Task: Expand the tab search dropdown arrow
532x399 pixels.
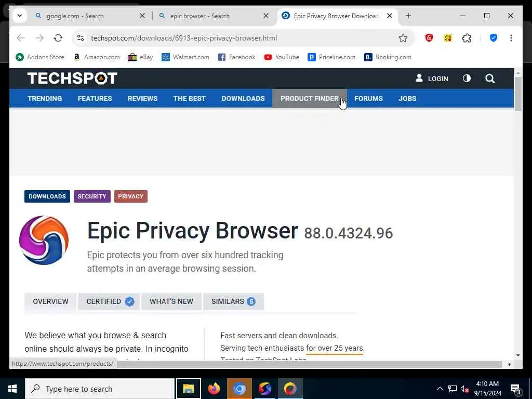Action: 20,16
